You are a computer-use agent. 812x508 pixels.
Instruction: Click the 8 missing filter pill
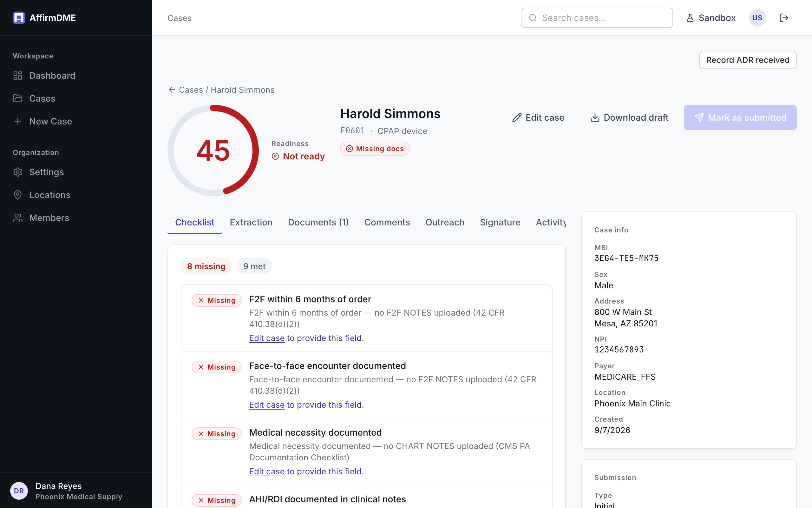pyautogui.click(x=206, y=266)
